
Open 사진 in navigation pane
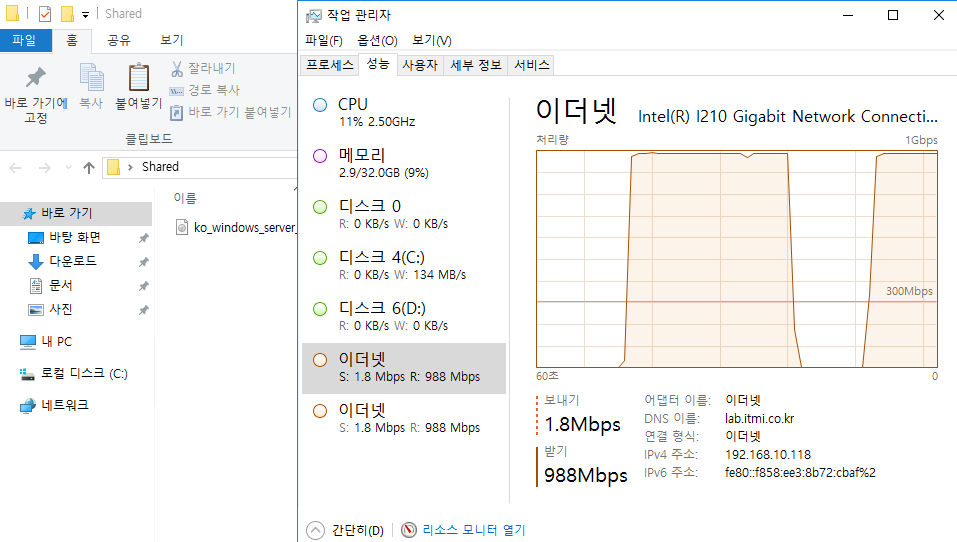[x=60, y=309]
